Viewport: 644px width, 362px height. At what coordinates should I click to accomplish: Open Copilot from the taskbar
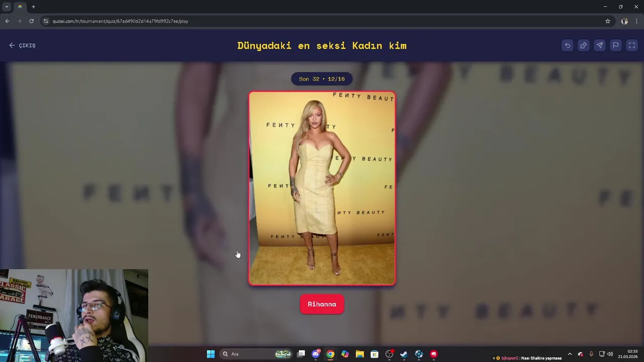coord(345,354)
